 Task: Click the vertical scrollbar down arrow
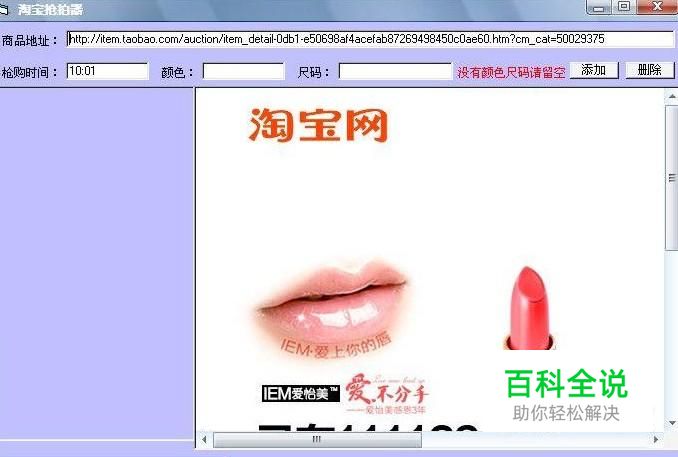point(672,422)
